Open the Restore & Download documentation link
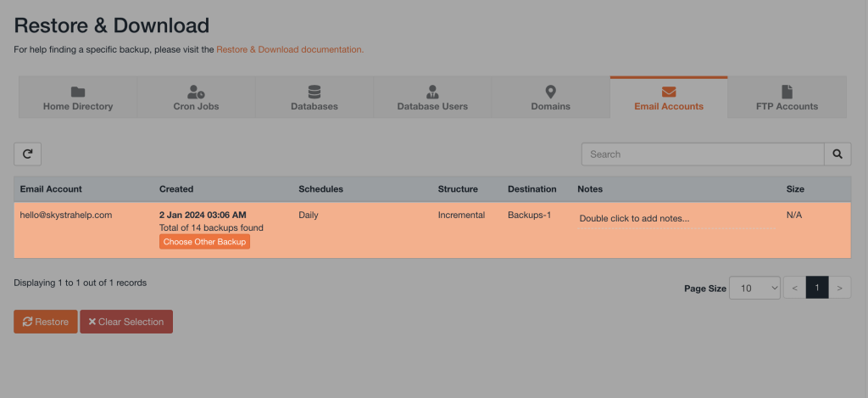This screenshot has height=398, width=868. 290,50
